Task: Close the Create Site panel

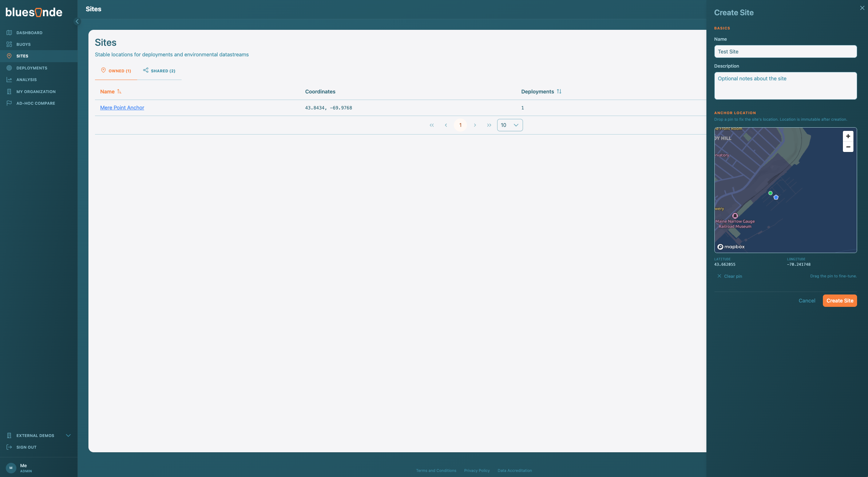Action: pyautogui.click(x=862, y=8)
